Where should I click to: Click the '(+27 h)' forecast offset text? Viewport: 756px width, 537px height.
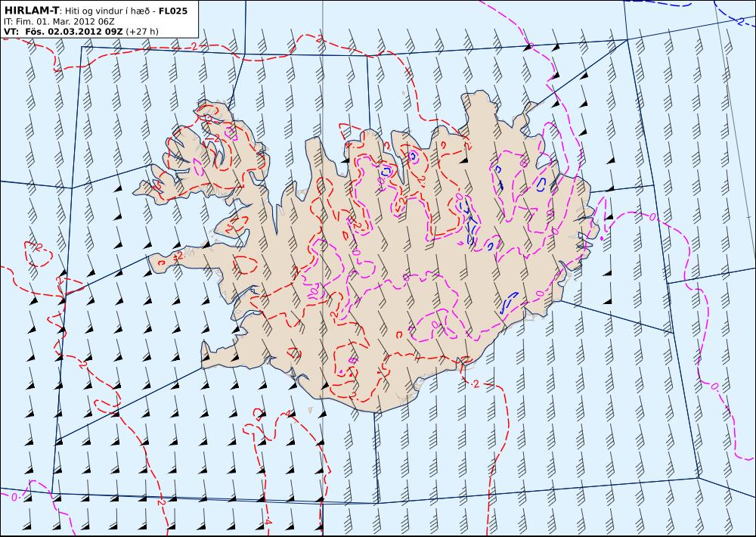click(x=142, y=32)
